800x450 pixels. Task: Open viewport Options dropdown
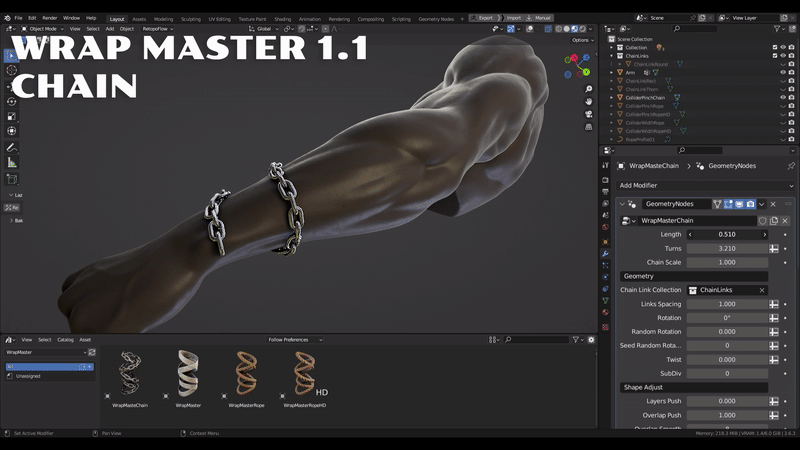click(x=583, y=40)
